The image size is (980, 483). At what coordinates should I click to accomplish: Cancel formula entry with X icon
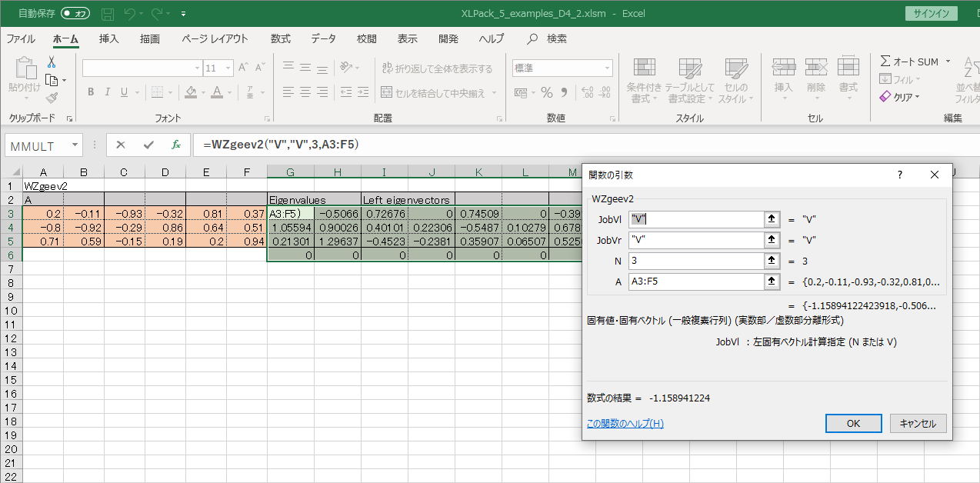(121, 145)
